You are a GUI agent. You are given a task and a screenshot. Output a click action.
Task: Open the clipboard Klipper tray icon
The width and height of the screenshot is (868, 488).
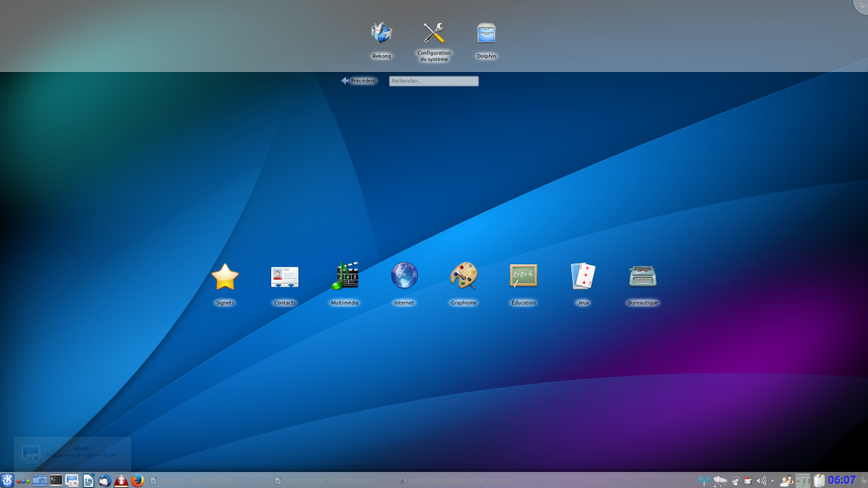(820, 480)
